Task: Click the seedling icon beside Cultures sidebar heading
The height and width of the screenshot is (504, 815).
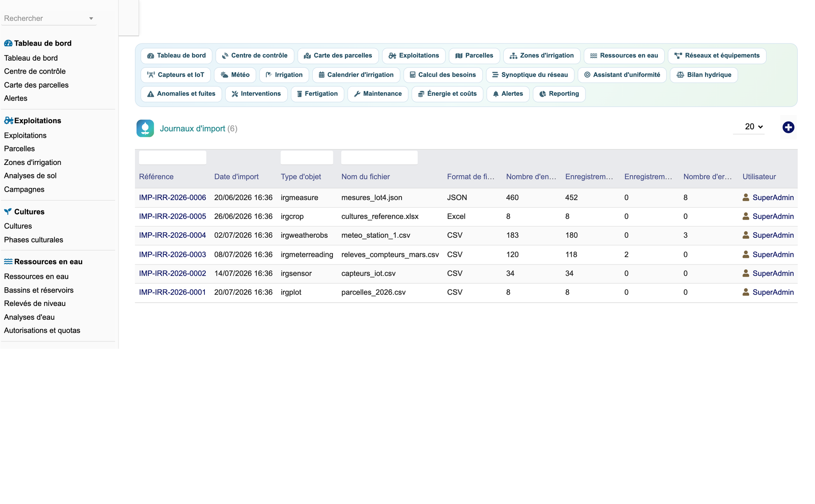Action: coord(8,212)
